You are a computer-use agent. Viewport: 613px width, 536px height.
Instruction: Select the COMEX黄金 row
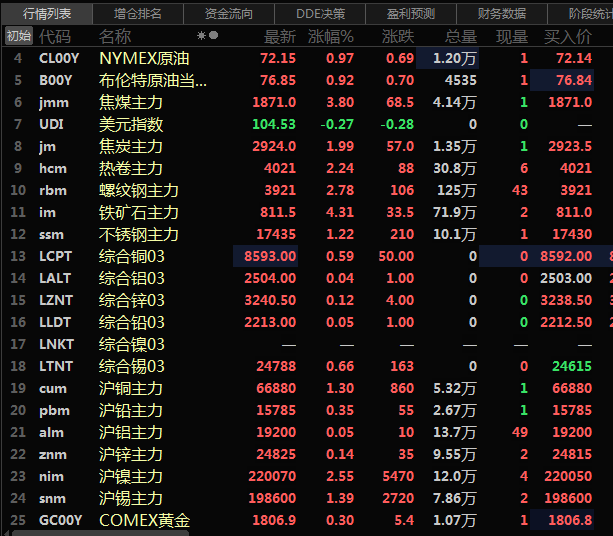pyautogui.click(x=144, y=520)
